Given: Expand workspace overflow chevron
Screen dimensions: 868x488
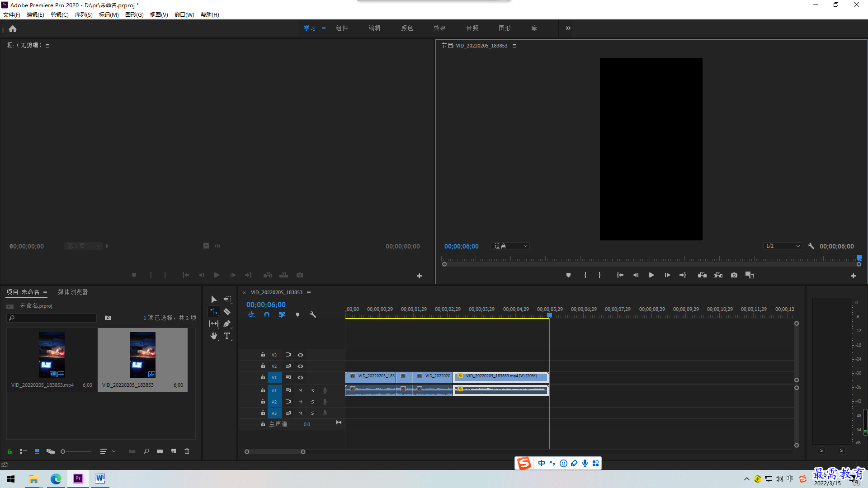Looking at the screenshot, I should coord(568,28).
